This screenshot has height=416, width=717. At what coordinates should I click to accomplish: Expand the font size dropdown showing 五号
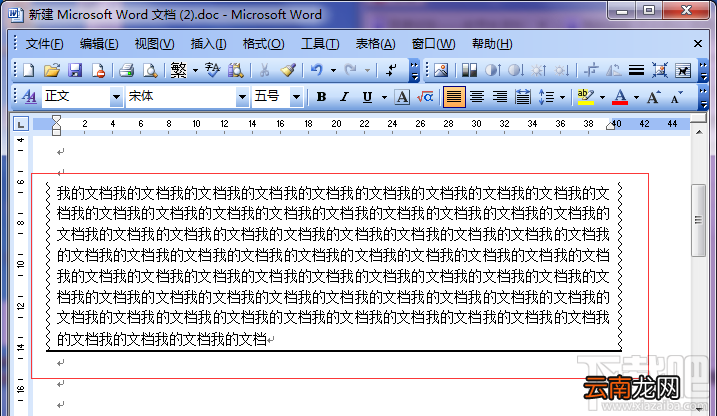tap(296, 96)
